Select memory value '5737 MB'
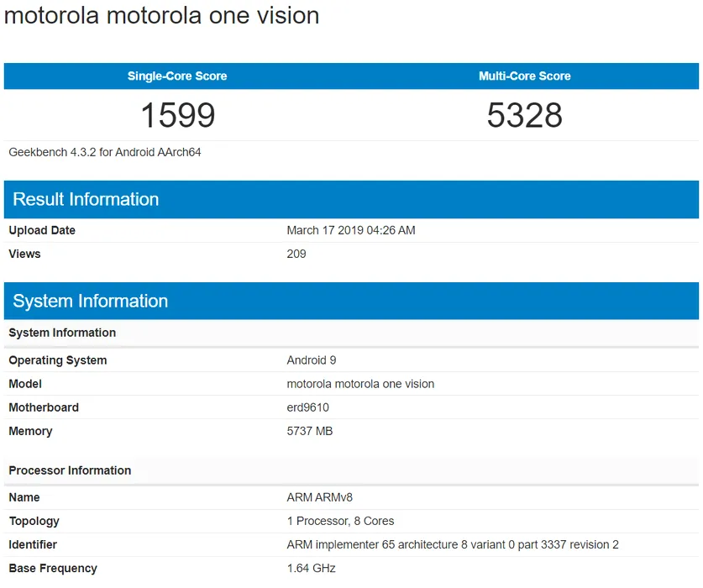703x588 pixels. point(310,432)
